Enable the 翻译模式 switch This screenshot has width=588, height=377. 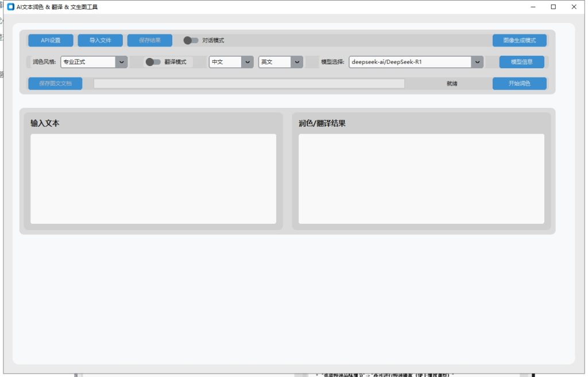click(153, 62)
